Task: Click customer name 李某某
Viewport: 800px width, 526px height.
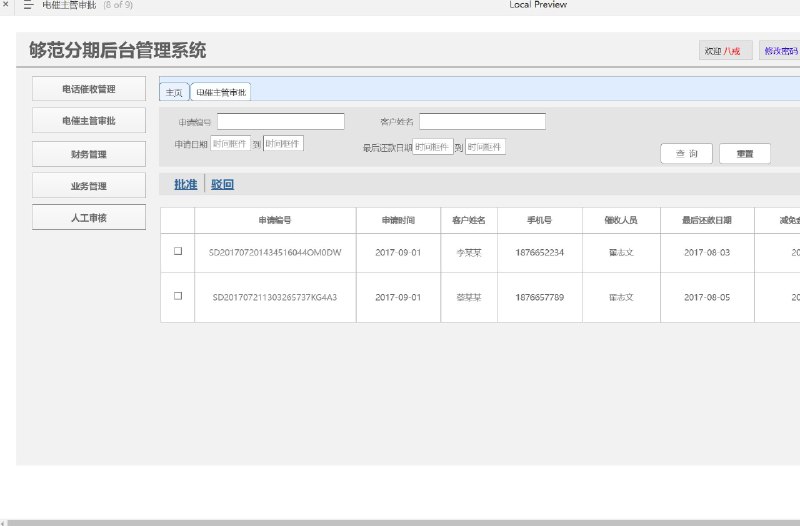Action: (x=469, y=253)
